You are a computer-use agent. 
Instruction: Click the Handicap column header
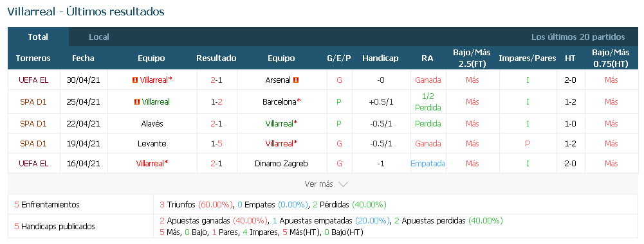[380, 58]
